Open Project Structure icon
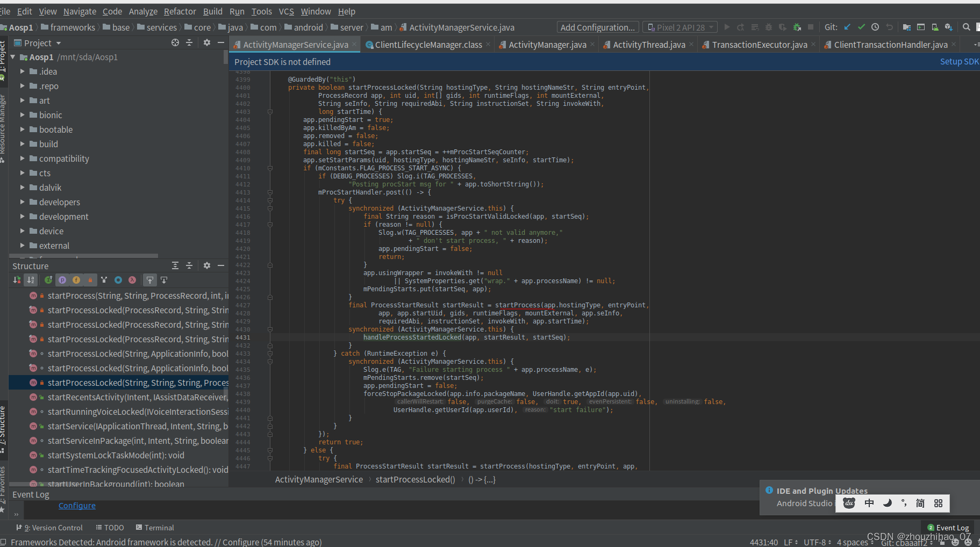The height and width of the screenshot is (547, 980). coord(907,27)
